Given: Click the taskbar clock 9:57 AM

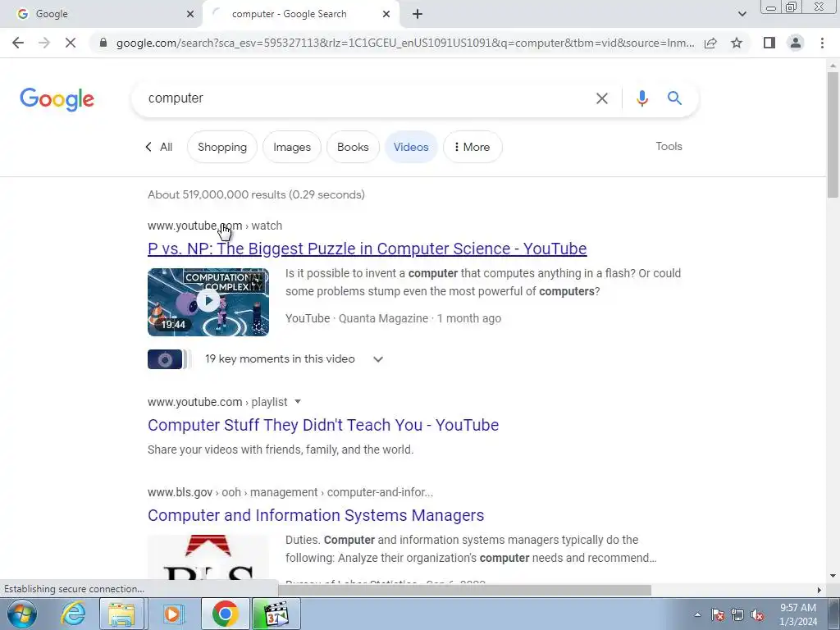Looking at the screenshot, I should (797, 608).
